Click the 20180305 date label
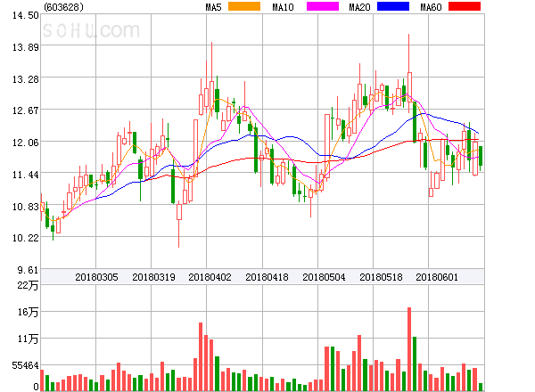 click(x=96, y=277)
